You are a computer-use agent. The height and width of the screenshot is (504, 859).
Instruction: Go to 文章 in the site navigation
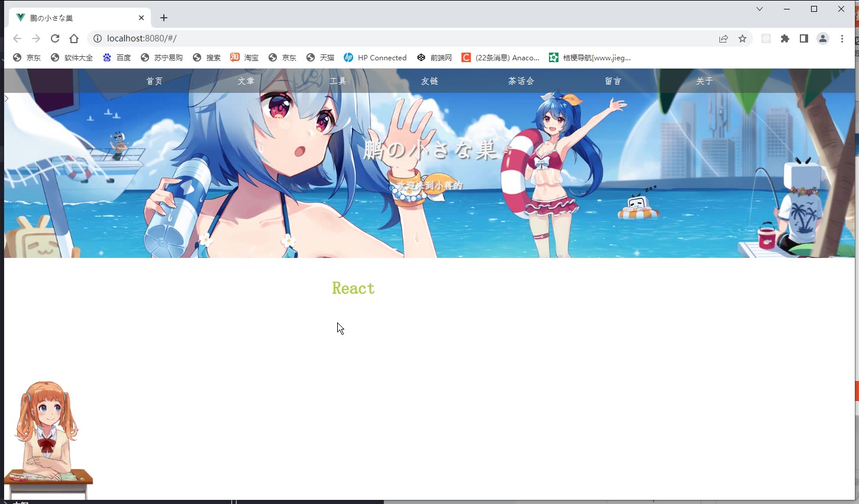click(x=246, y=81)
